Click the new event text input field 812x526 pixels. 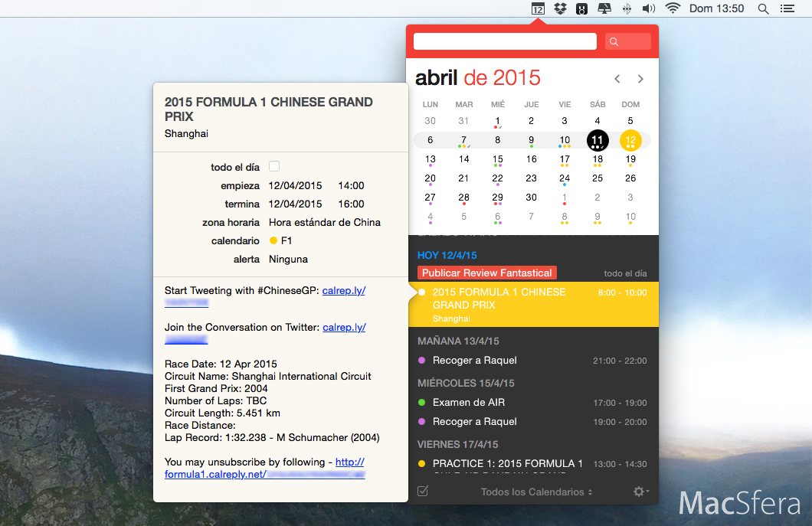point(505,41)
